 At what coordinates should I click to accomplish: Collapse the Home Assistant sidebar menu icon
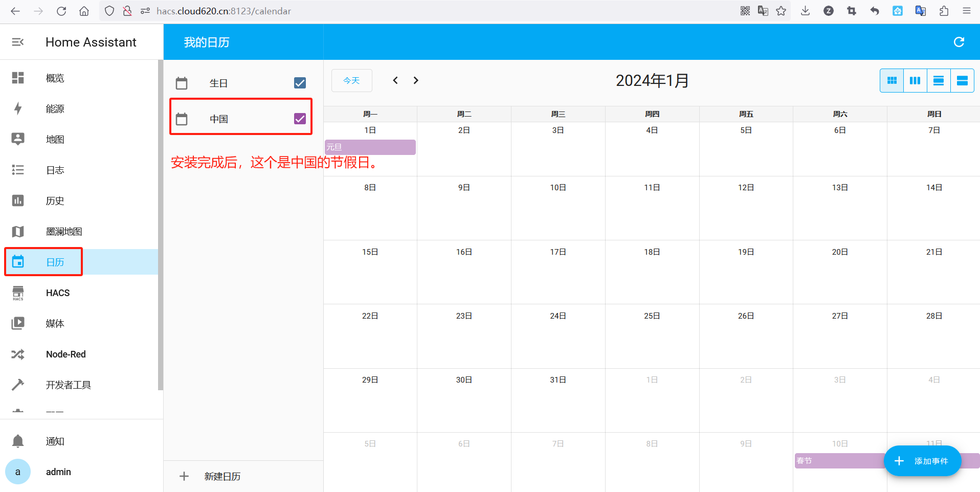pyautogui.click(x=18, y=42)
